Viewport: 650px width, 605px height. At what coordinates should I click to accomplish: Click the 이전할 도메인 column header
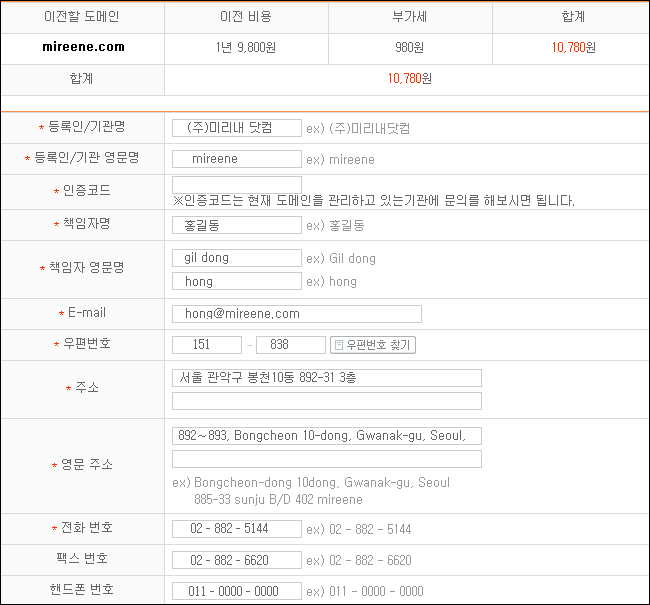point(82,17)
